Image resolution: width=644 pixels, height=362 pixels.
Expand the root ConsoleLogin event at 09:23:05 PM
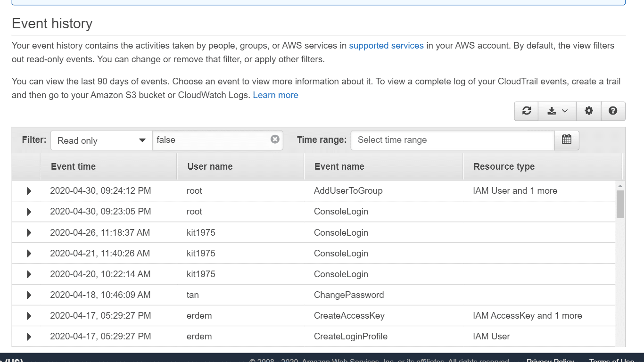pyautogui.click(x=29, y=212)
